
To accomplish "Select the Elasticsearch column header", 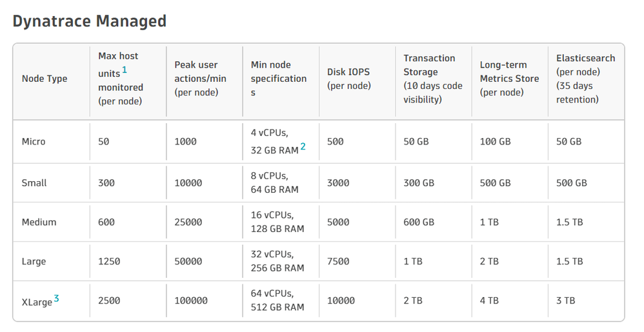I will [585, 79].
